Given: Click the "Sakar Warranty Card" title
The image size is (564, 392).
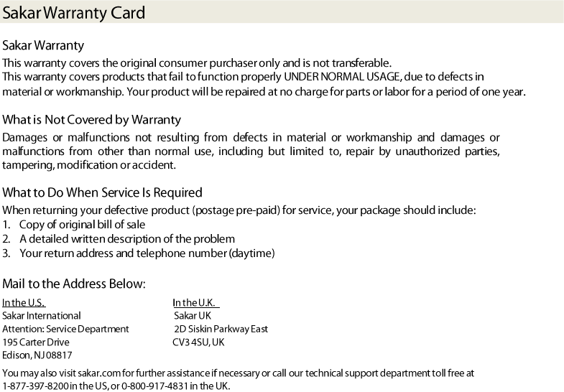Looking at the screenshot, I should 74,13.
